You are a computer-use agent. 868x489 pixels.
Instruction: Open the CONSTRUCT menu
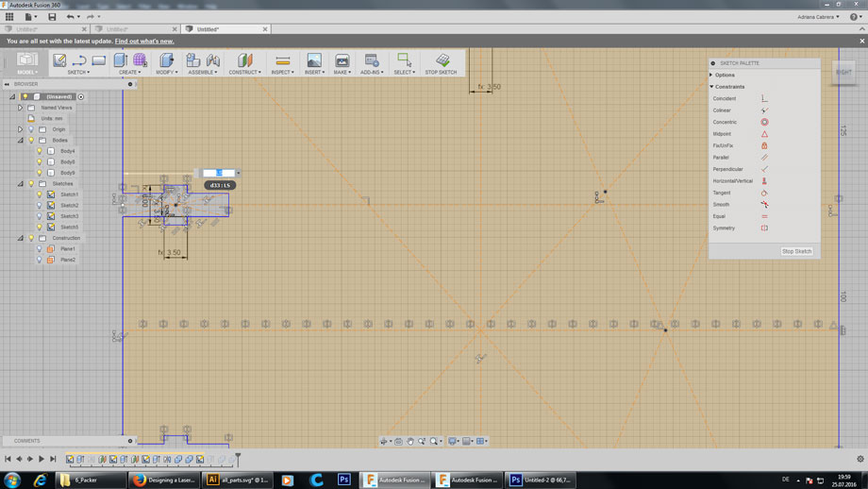click(x=244, y=72)
